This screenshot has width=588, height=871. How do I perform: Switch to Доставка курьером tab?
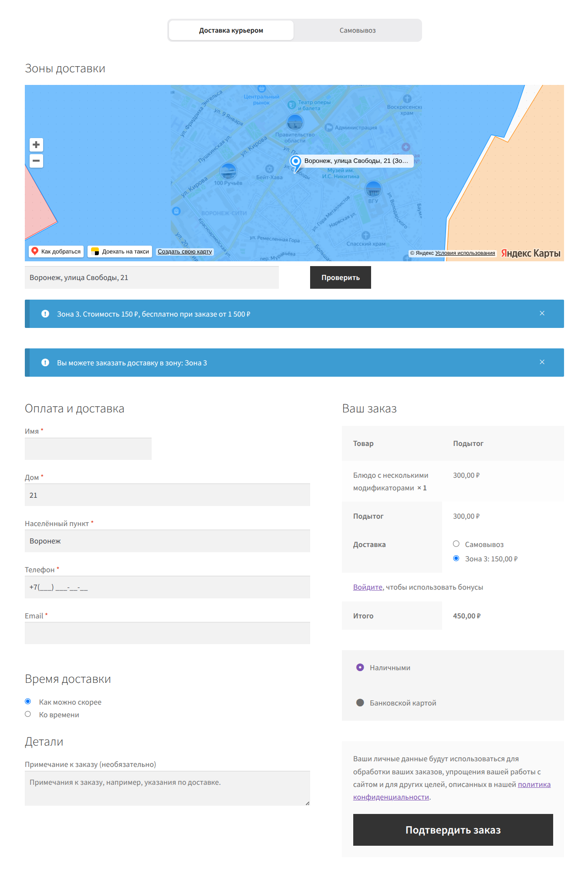pyautogui.click(x=231, y=30)
